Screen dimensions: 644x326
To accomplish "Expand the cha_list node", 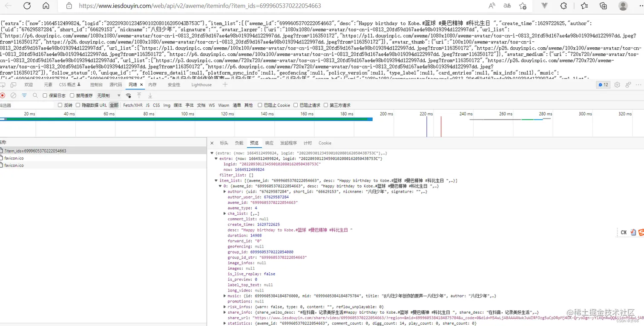I will click(x=225, y=213).
